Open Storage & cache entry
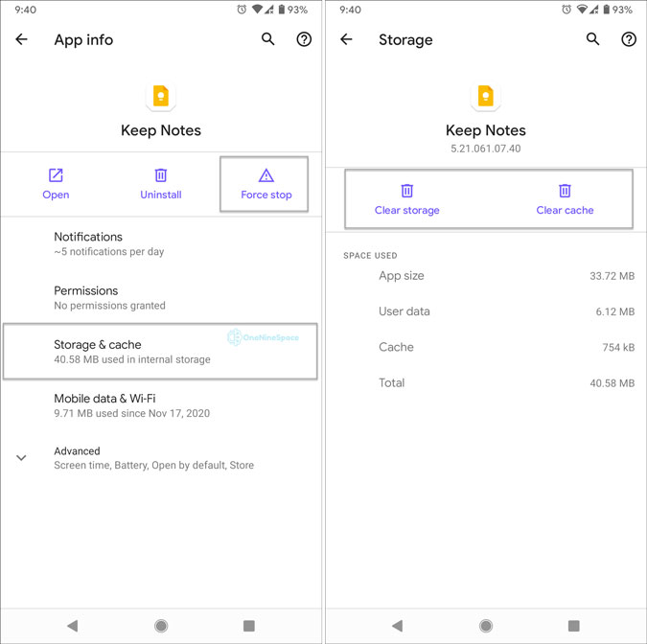This screenshot has width=647, height=644. 161,352
